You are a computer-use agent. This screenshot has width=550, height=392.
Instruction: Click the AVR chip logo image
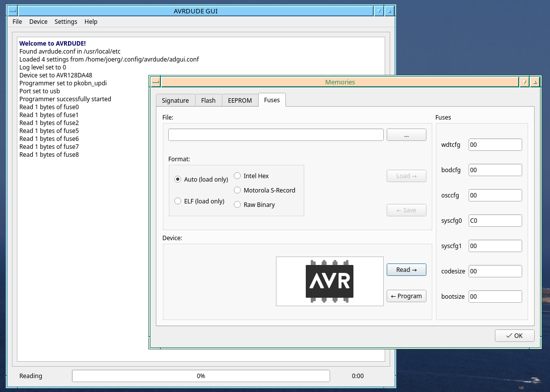tap(330, 281)
